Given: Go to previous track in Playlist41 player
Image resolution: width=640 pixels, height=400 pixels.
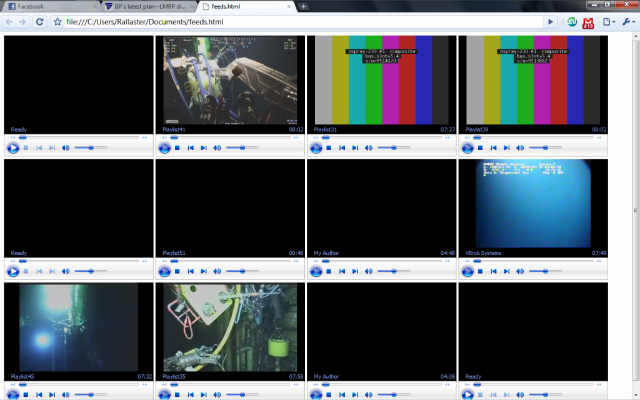Looking at the screenshot, I should click(x=189, y=147).
